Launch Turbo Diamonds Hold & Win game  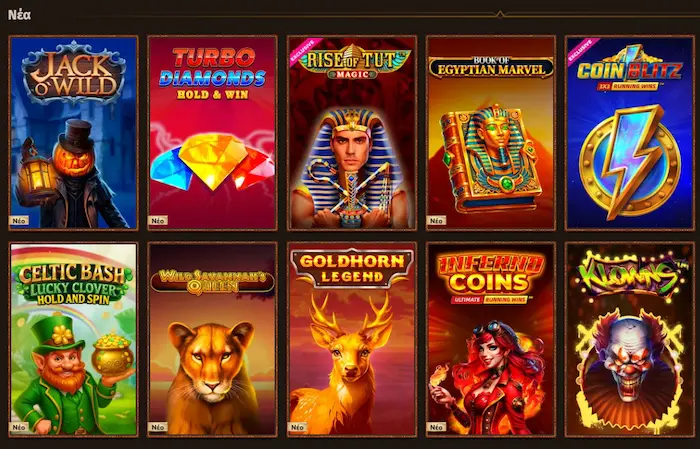tap(212, 133)
